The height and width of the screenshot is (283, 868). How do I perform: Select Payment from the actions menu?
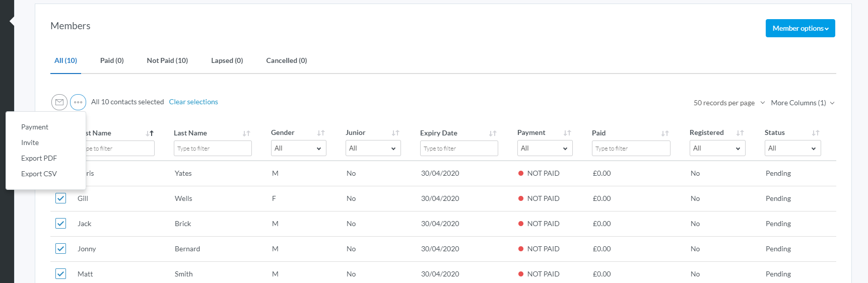35,127
